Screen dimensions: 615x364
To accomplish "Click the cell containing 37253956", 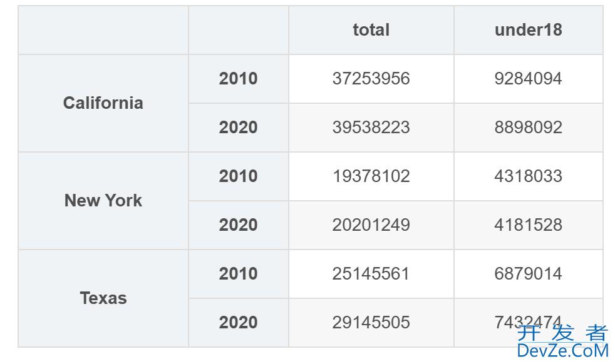I will (x=371, y=79).
